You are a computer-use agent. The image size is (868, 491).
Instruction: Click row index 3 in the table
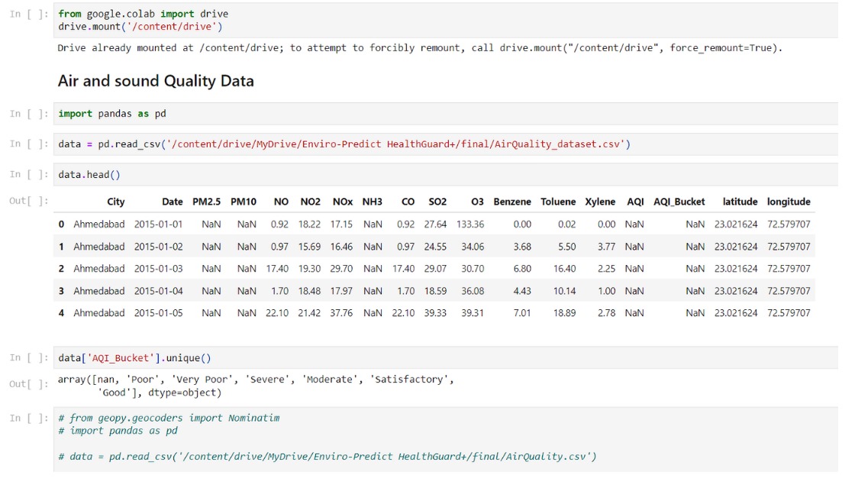click(x=63, y=290)
